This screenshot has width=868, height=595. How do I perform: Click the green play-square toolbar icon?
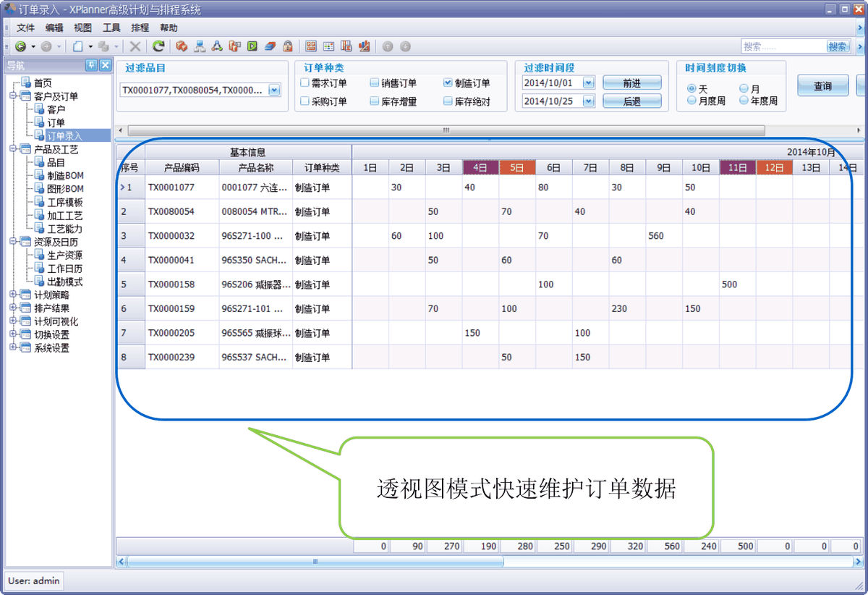pyautogui.click(x=252, y=46)
